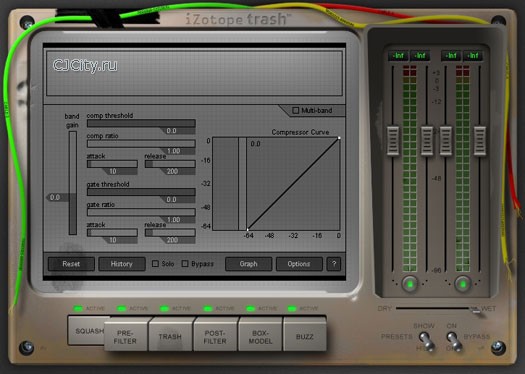Image resolution: width=525 pixels, height=374 pixels.
Task: Click the comp threshold value 0.0
Action: tap(171, 131)
